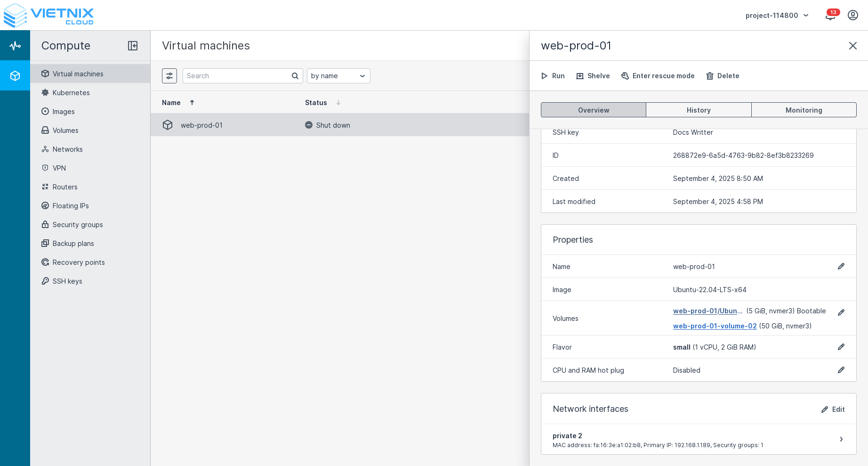Collapse the Compute sidebar panel
Screen dimensions: 868x466
133,46
